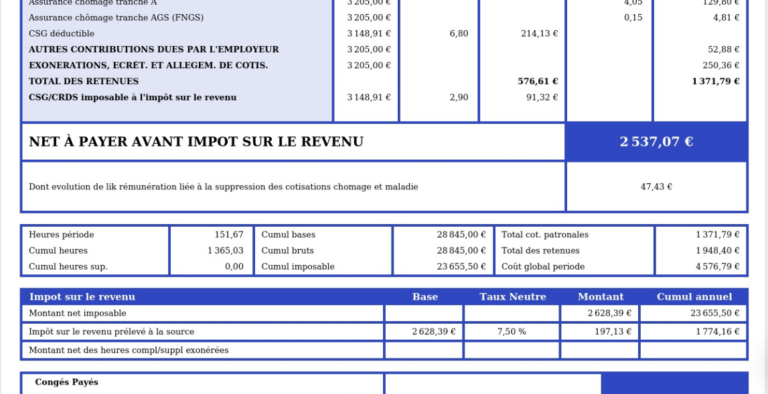Click the 'Base' column header
Viewport: 768px width, 394px height.
425,297
